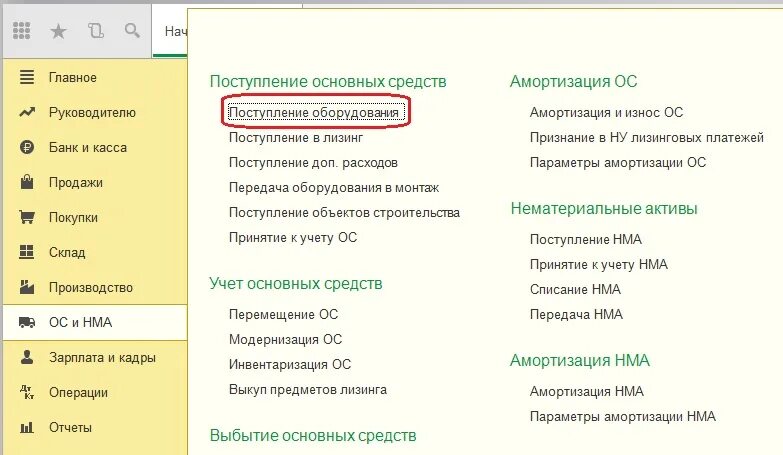Viewport: 783px width, 455px height.
Task: Click the Главное hamburger icon
Action: (27, 77)
